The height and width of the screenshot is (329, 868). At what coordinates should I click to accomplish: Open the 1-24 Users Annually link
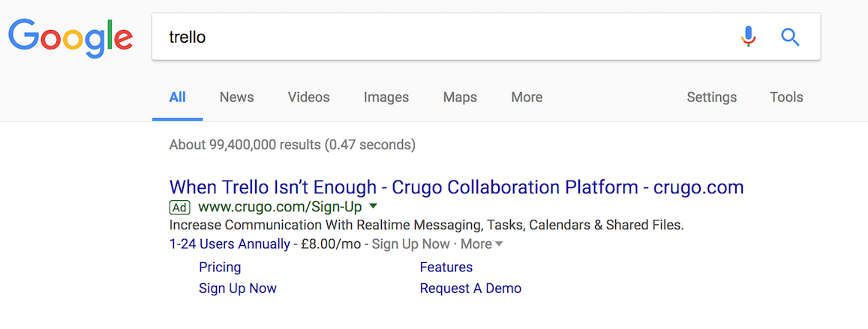229,244
